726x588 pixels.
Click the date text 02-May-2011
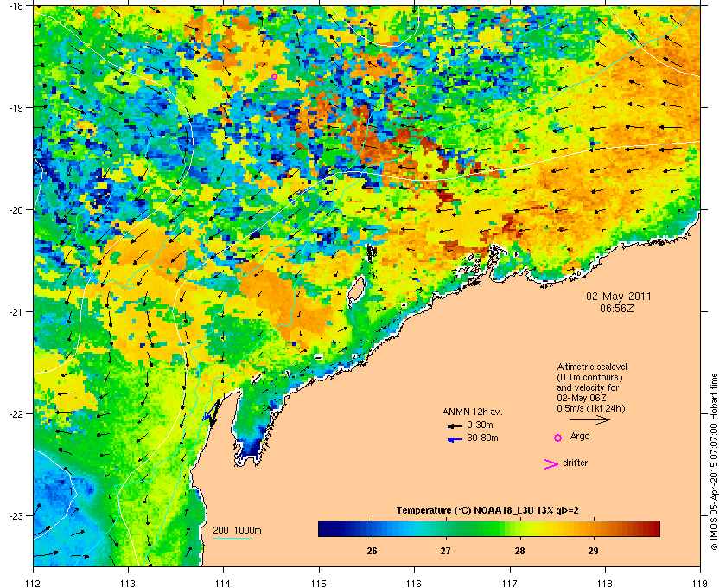tap(619, 297)
